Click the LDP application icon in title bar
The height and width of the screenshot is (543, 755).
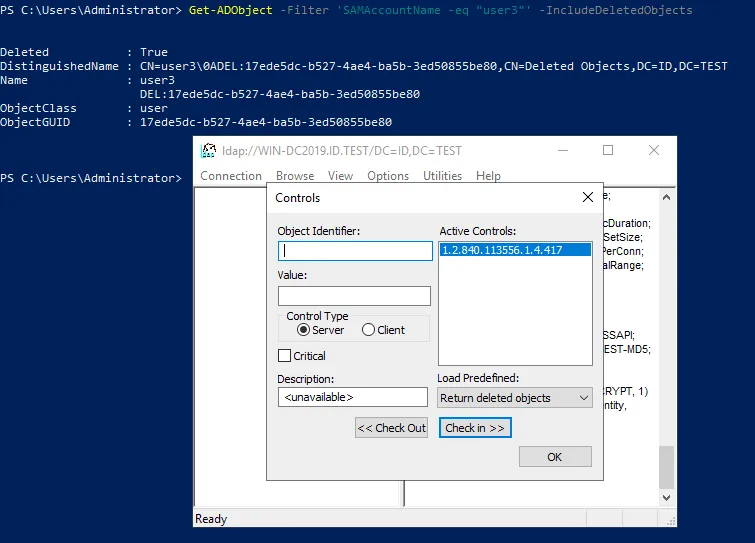point(208,151)
